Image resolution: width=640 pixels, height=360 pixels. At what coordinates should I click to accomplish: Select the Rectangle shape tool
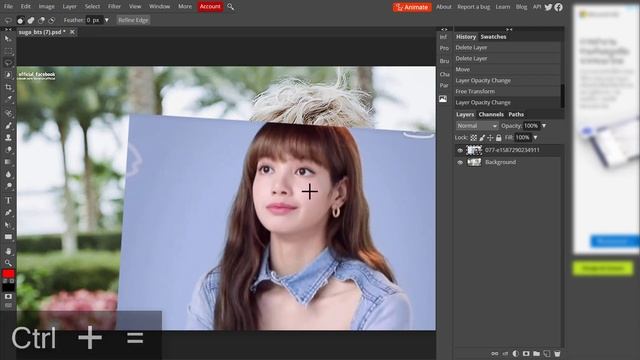(x=8, y=237)
